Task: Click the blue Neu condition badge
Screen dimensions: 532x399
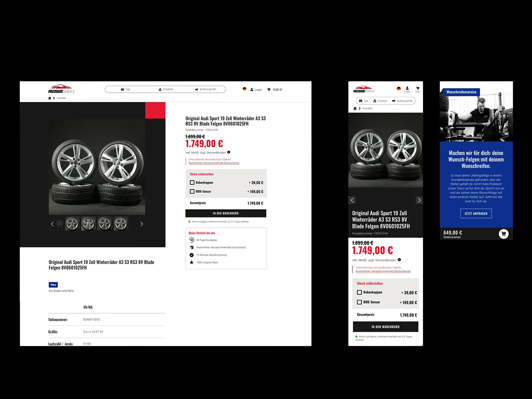Action: pyautogui.click(x=53, y=285)
